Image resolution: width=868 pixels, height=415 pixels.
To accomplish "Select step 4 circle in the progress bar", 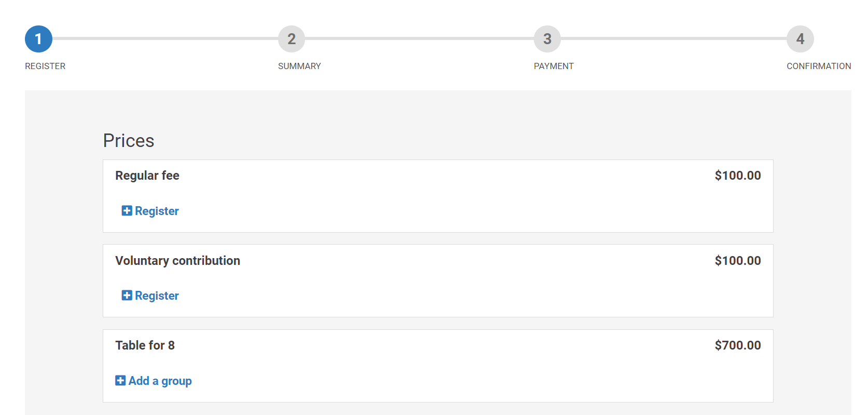I will click(800, 39).
